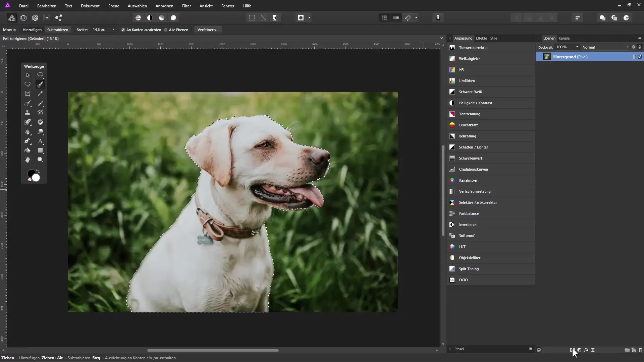This screenshot has width=644, height=362.
Task: Delete layer with the trash icon
Action: (640, 350)
